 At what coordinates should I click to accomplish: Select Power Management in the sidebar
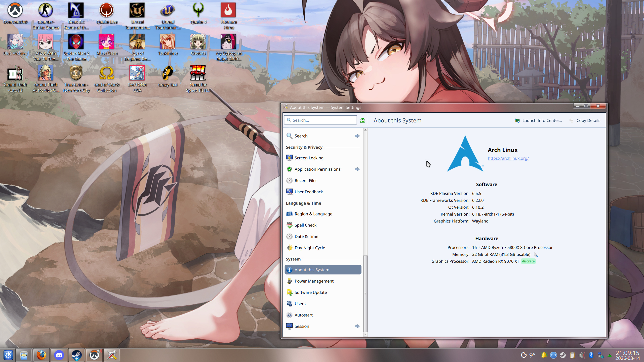314,281
